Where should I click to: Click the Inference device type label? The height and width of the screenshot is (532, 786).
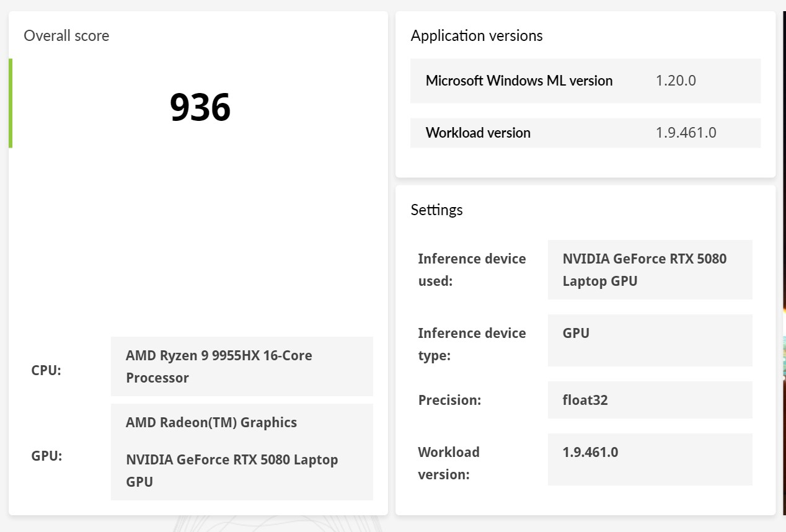point(472,344)
